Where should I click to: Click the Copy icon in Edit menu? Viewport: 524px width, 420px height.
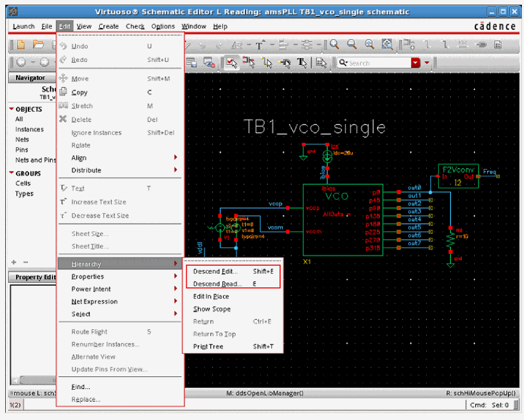pos(63,92)
